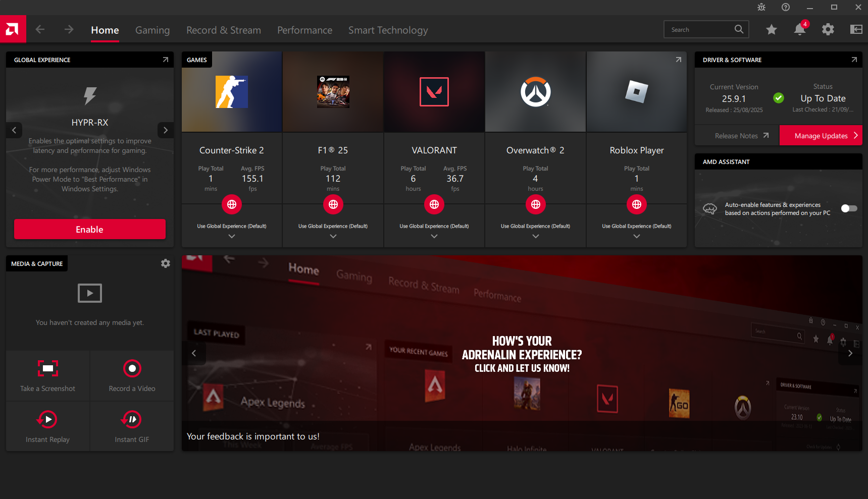
Task: Expand Overwatch 2 experience dropdown chevron
Action: tap(536, 236)
